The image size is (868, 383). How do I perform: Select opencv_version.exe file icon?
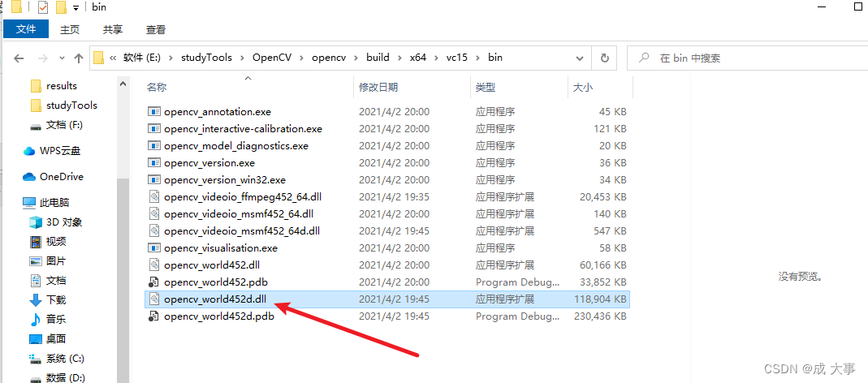tap(154, 163)
